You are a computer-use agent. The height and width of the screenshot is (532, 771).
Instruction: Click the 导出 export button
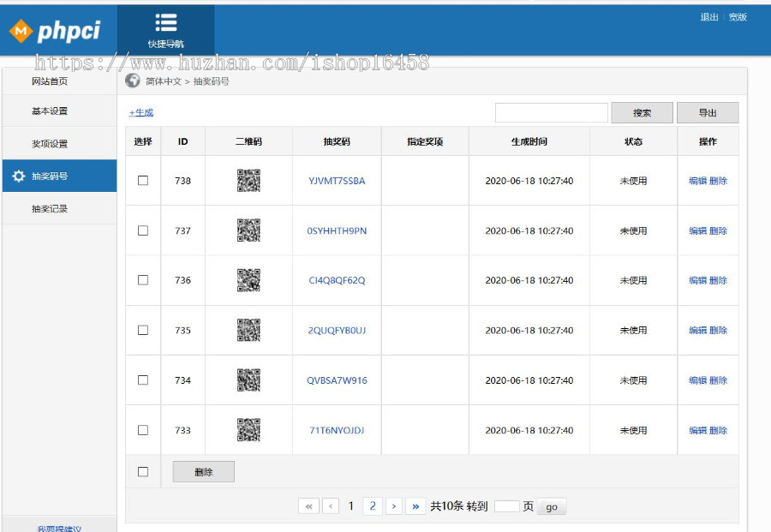coord(708,112)
